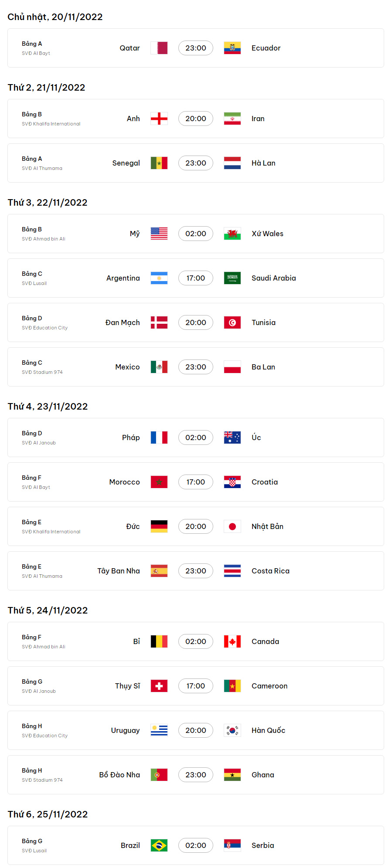This screenshot has height=868, width=392.
Task: Click the 20:00 kickoff for Anh vs Iran
Action: pyautogui.click(x=196, y=119)
